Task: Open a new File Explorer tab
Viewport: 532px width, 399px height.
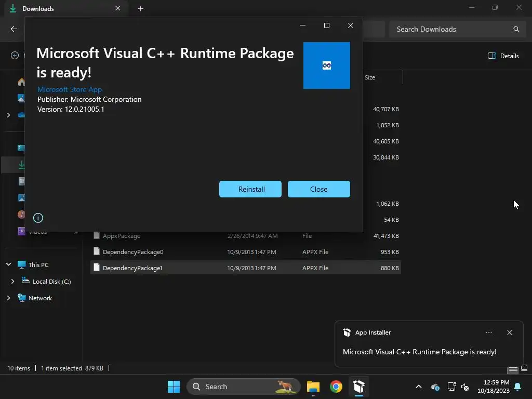Action: click(x=140, y=8)
